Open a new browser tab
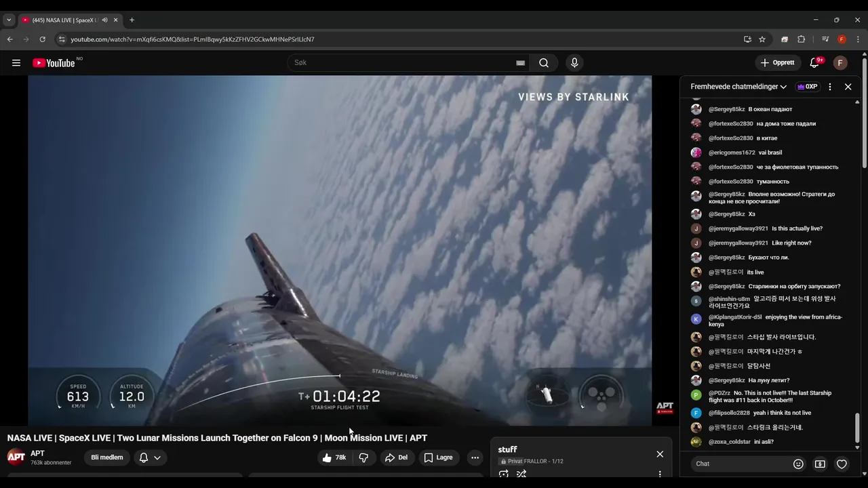 click(x=132, y=20)
